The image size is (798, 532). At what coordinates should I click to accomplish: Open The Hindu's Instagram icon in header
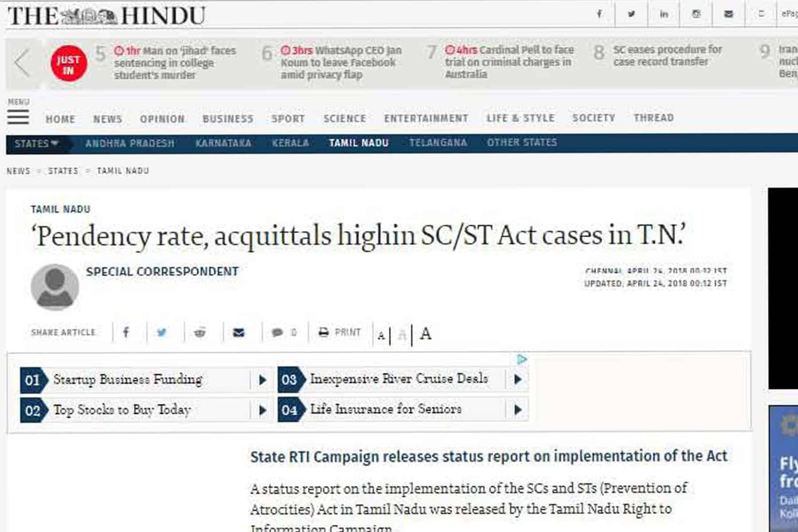(696, 14)
